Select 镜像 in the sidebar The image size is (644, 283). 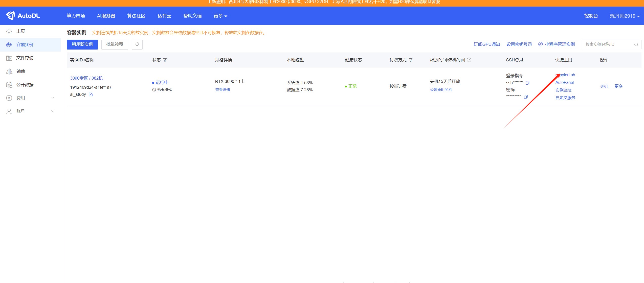coord(30,72)
